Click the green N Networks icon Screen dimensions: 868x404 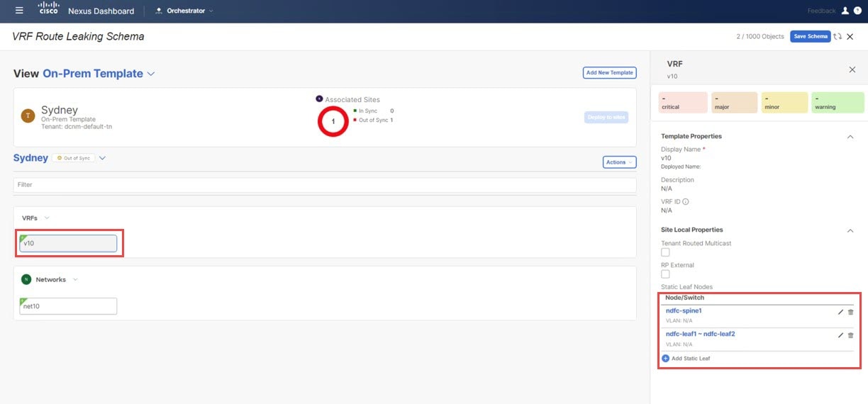(x=26, y=279)
